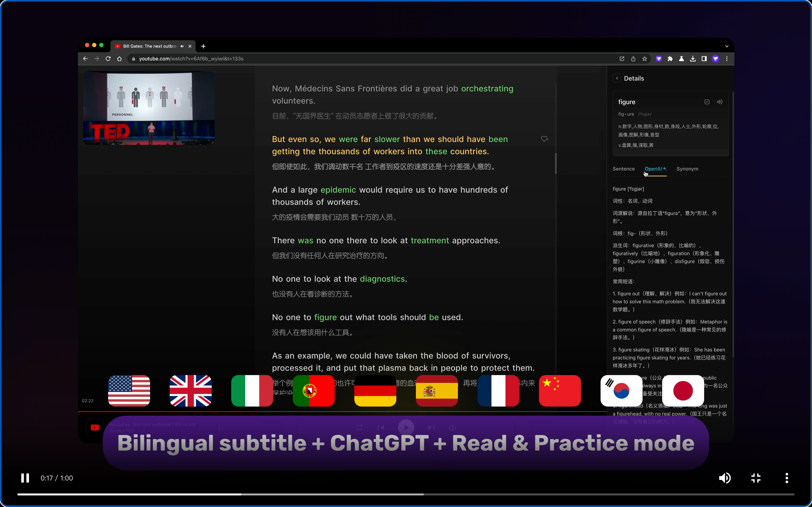Expand the tab search chevron
This screenshot has width=812, height=507.
[x=727, y=46]
